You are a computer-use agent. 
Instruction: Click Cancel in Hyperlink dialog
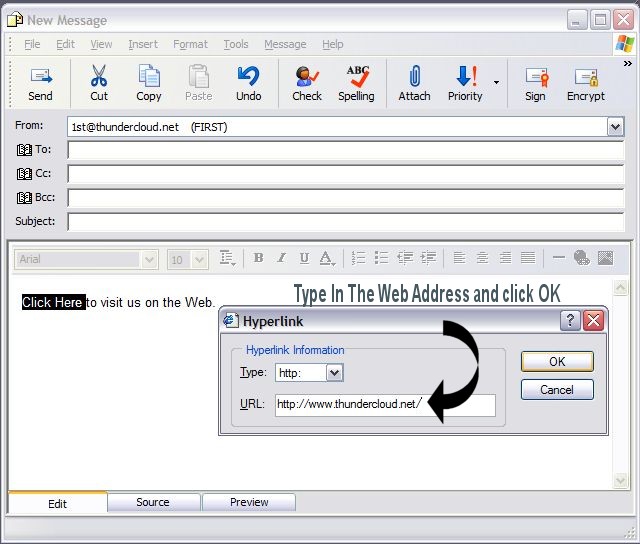pos(557,390)
